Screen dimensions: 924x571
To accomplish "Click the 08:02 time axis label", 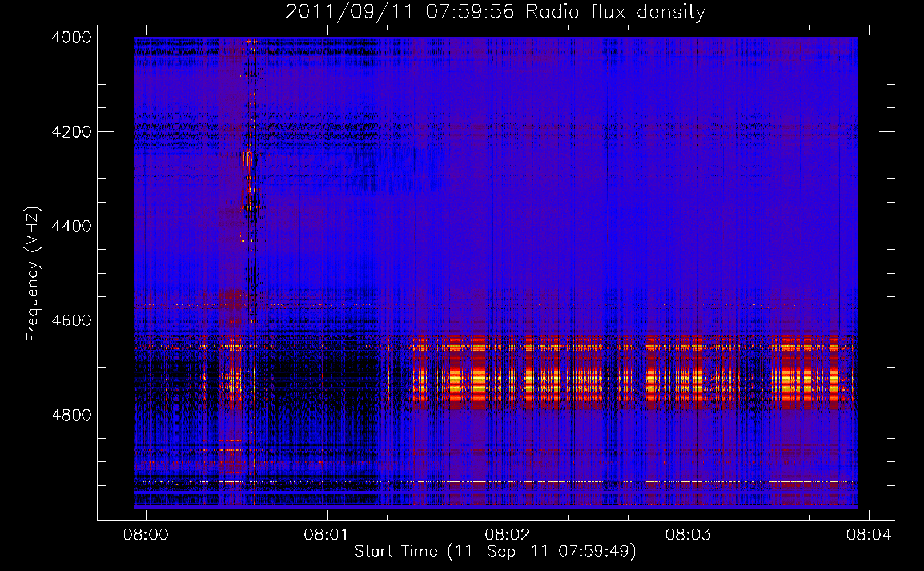I will click(x=507, y=534).
